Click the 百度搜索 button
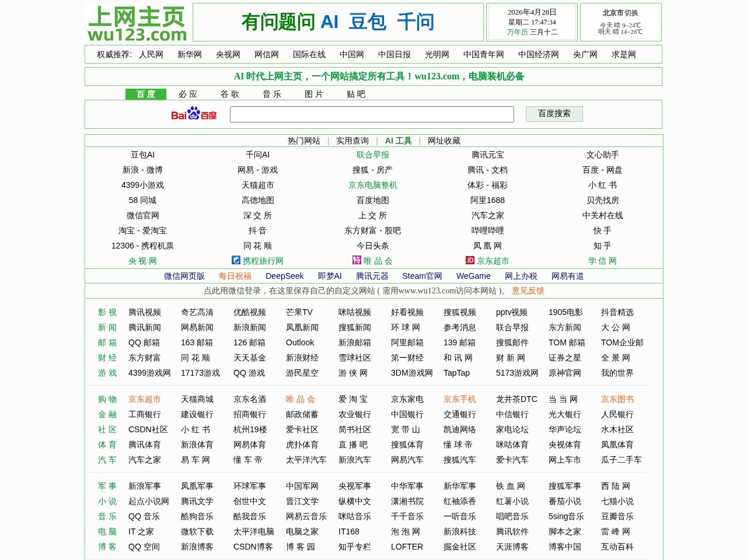This screenshot has width=747, height=560. click(554, 114)
